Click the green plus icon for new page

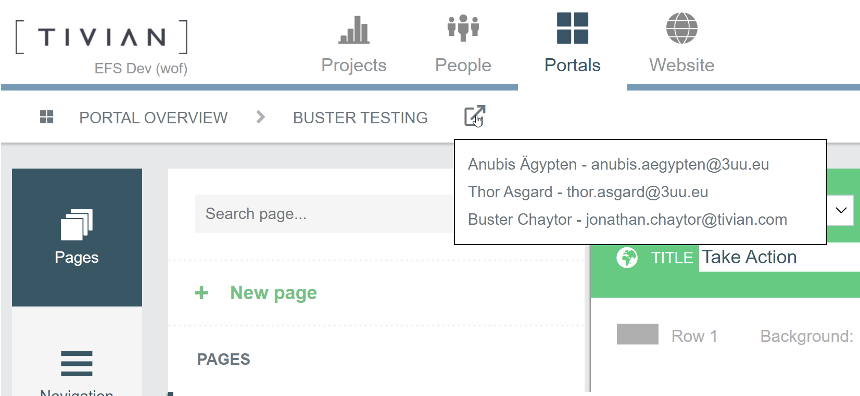click(202, 293)
